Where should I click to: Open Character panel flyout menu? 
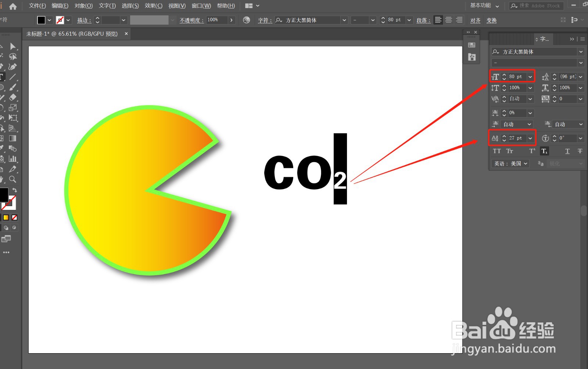tap(582, 39)
